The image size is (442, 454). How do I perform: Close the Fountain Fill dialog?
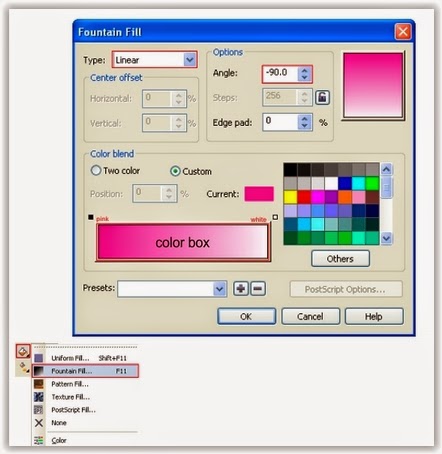tap(403, 32)
